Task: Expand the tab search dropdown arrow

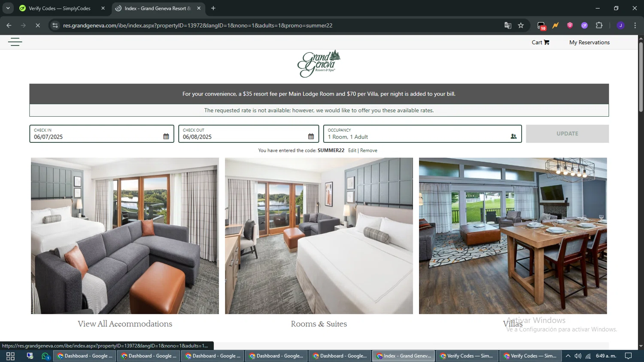Action: tap(8, 8)
